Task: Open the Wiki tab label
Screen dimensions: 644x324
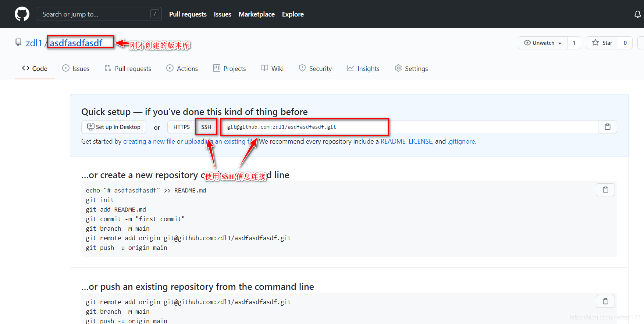Action: [x=277, y=68]
